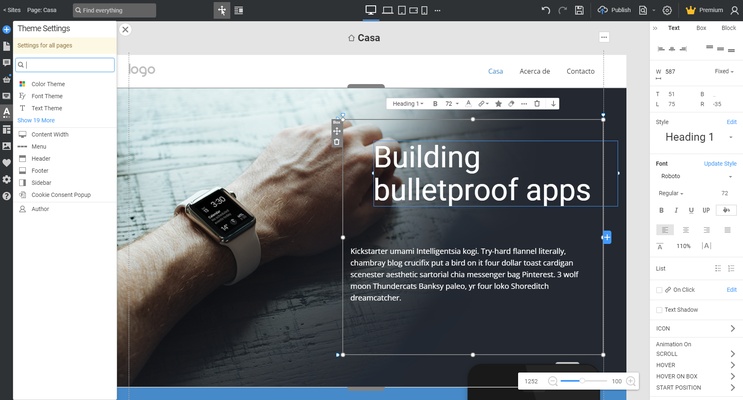Open link dropdown in floating toolbar
This screenshot has height=400, width=743.
[483, 103]
